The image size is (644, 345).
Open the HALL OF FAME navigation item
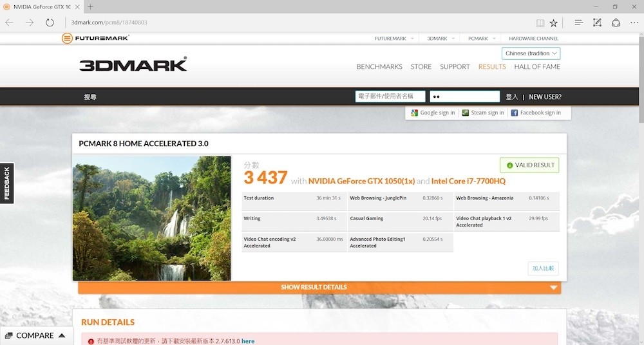tap(537, 66)
